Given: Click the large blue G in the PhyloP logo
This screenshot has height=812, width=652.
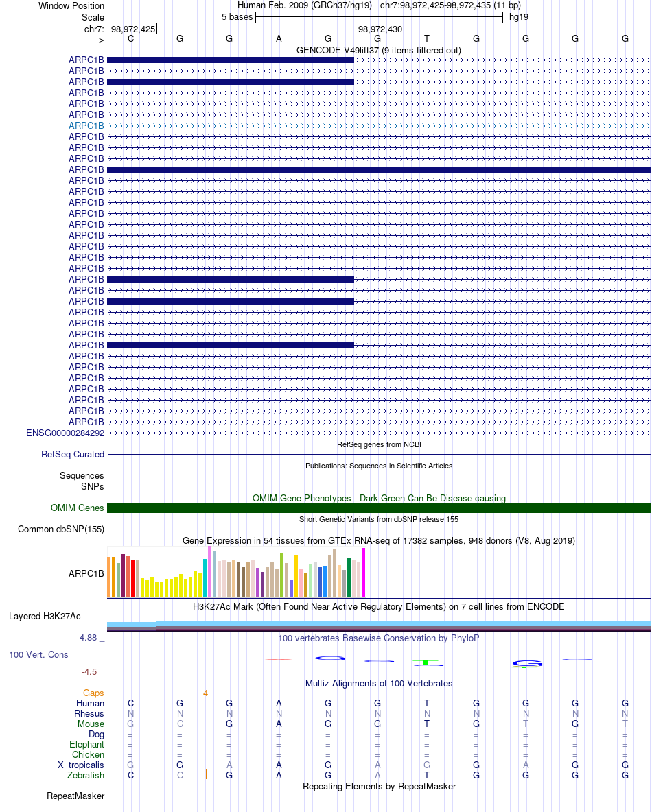Looking at the screenshot, I should point(527,663).
